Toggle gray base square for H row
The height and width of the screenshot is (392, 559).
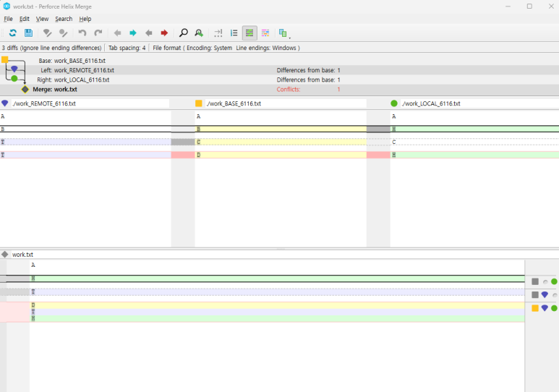[x=535, y=281]
